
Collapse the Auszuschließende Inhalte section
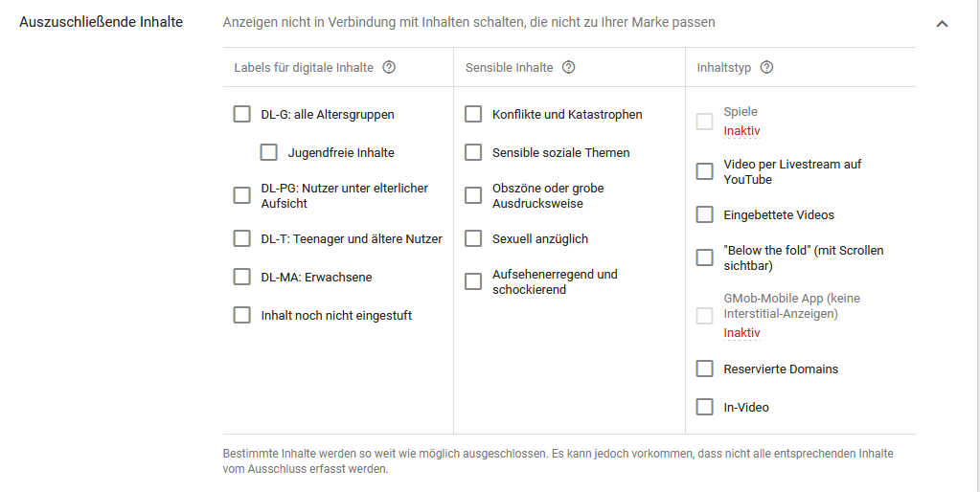pos(942,23)
